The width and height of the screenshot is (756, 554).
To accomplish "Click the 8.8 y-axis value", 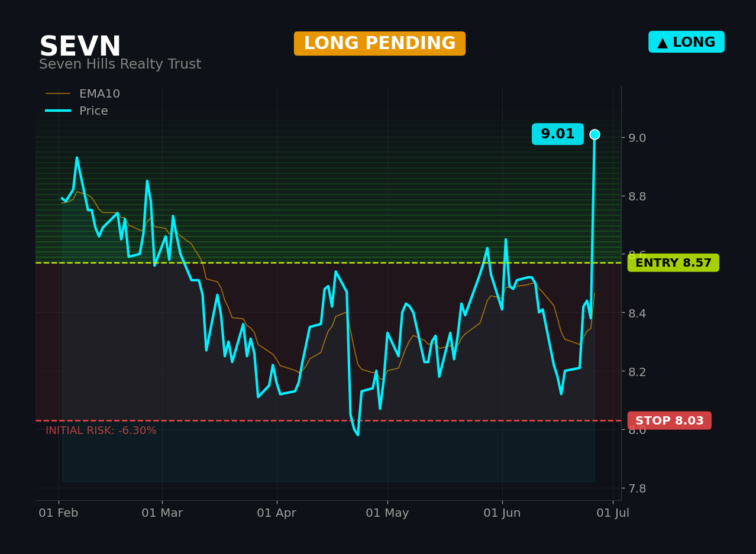I will coord(637,196).
